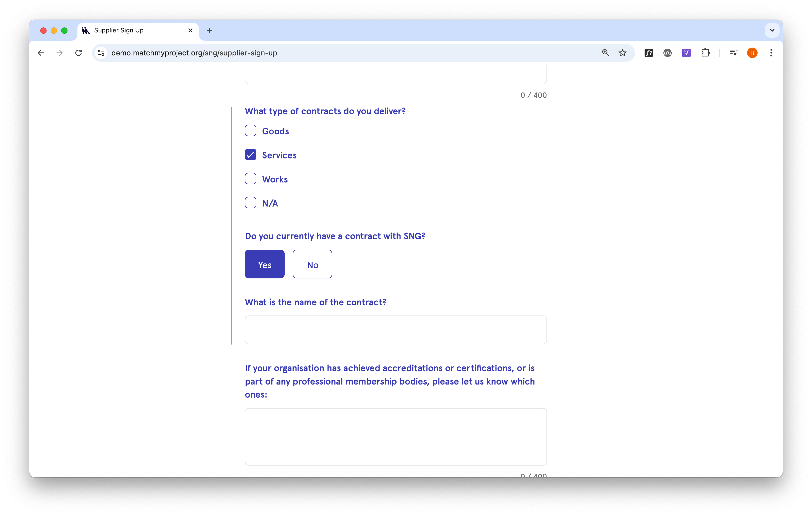Viewport: 812px width, 516px height.
Task: Click the browser forward arrow
Action: pos(60,53)
